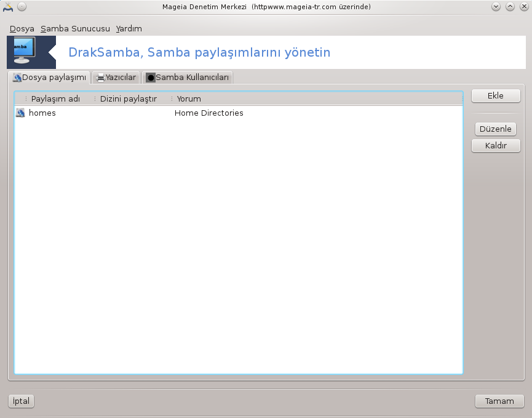Switch to the Yazıcılar tab

pyautogui.click(x=116, y=78)
